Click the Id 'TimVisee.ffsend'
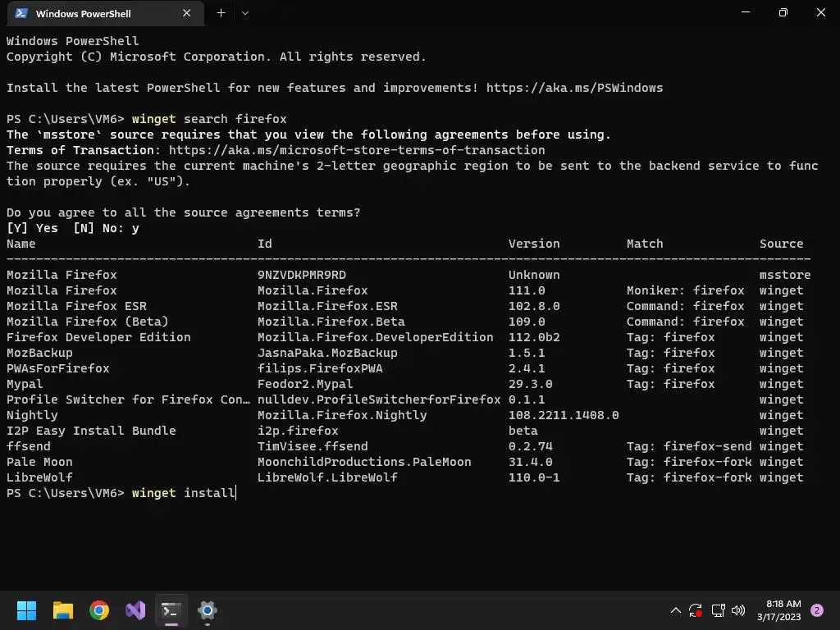Screen dimensions: 840x630 313,445
